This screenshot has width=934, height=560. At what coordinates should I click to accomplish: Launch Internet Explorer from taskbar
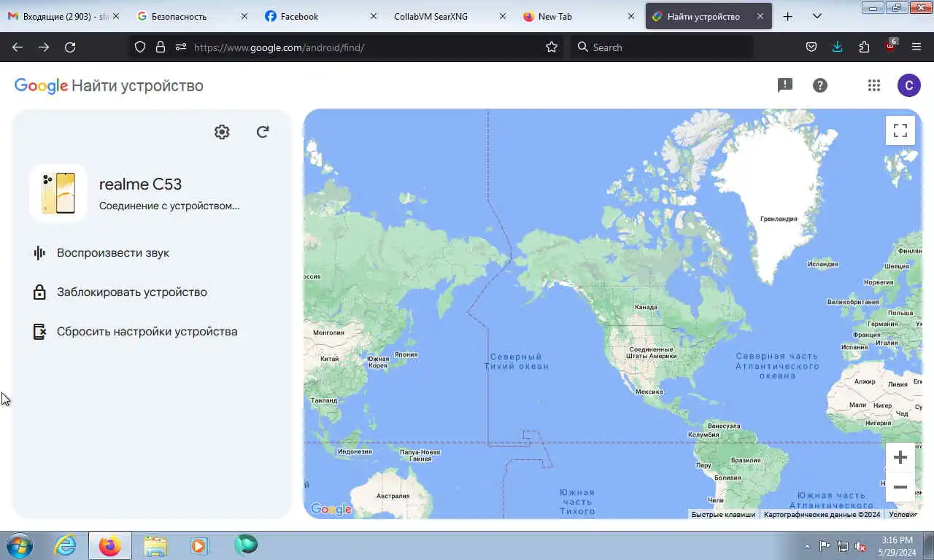coord(65,545)
